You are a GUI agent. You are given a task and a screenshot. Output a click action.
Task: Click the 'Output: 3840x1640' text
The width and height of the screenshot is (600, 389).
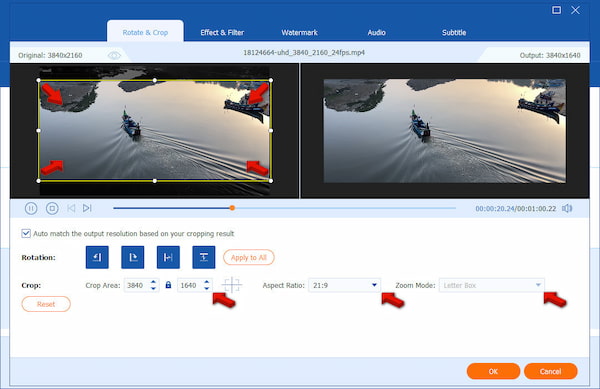[x=550, y=55]
